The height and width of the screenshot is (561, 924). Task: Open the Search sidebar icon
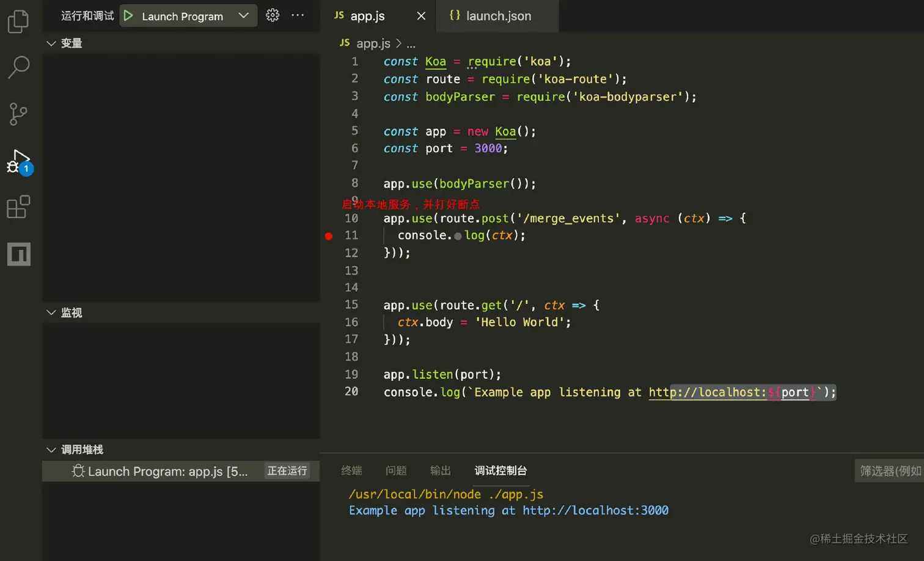[18, 67]
